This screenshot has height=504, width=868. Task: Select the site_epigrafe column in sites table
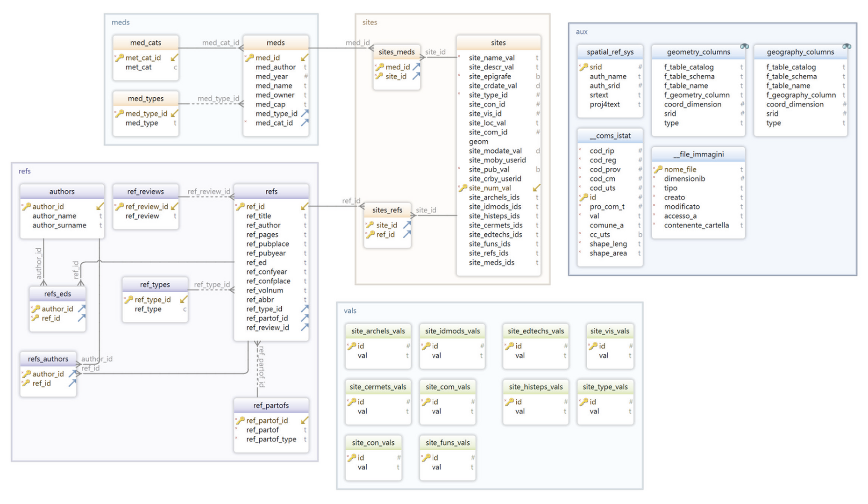pos(490,76)
